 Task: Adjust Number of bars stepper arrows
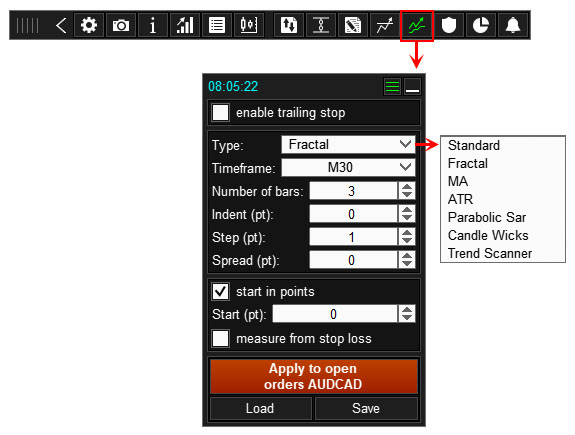click(x=407, y=191)
